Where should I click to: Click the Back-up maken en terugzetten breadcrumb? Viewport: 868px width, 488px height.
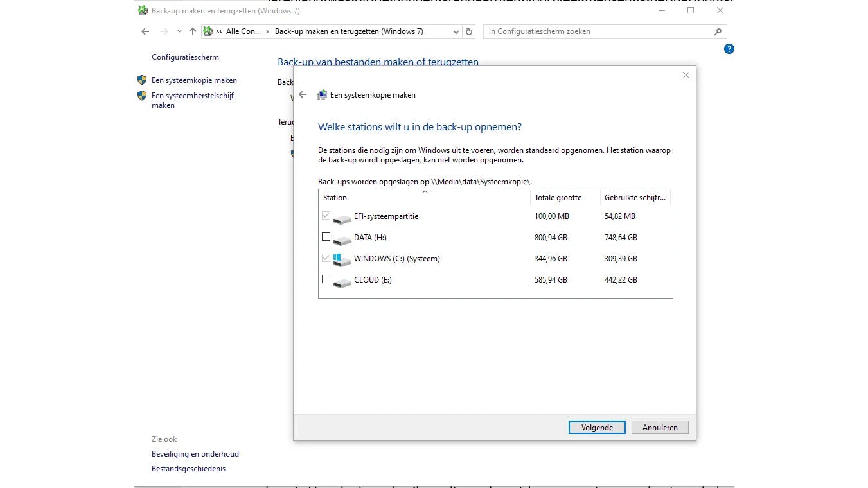click(x=349, y=31)
